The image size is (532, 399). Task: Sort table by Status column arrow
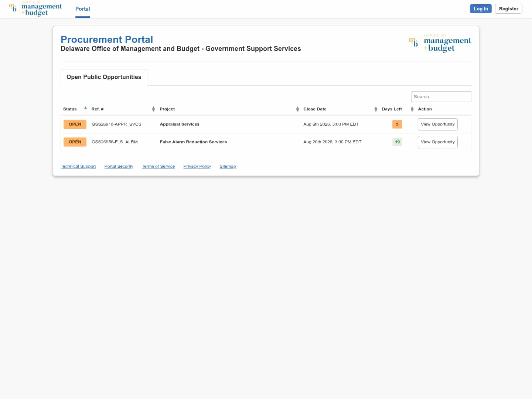[x=85, y=108]
